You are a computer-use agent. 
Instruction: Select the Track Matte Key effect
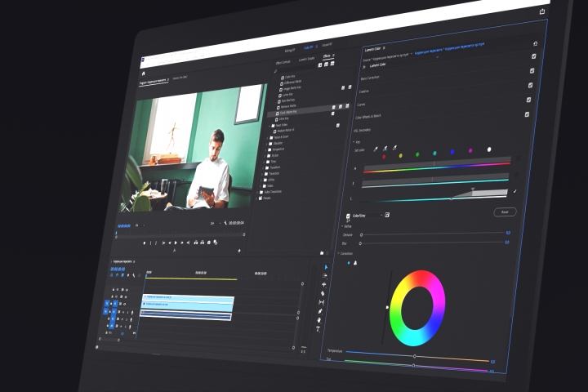point(288,112)
